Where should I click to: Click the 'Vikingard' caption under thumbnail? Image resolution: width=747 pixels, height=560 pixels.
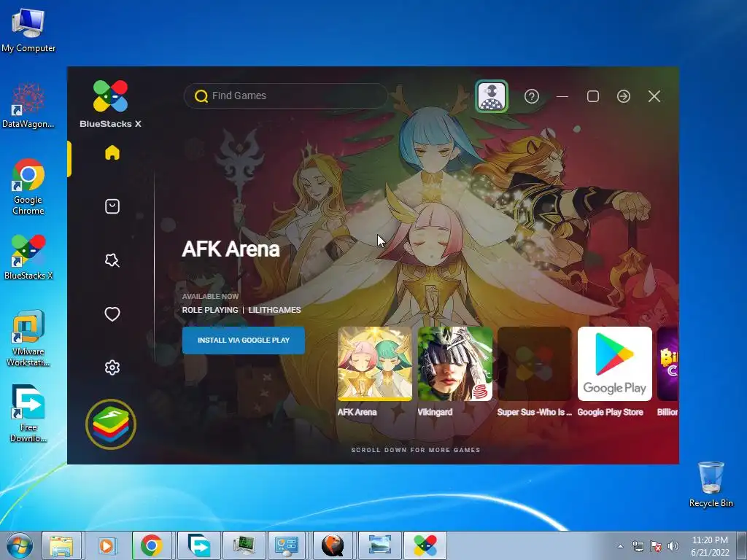click(435, 413)
